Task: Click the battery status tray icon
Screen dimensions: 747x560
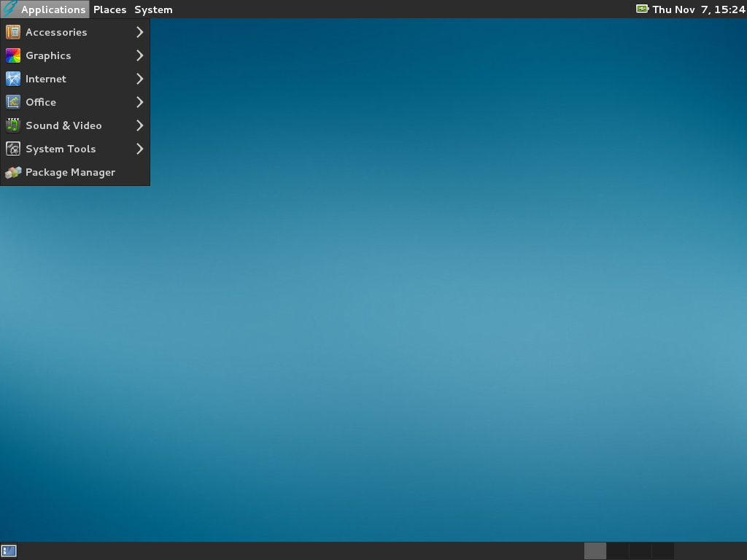Action: point(642,9)
